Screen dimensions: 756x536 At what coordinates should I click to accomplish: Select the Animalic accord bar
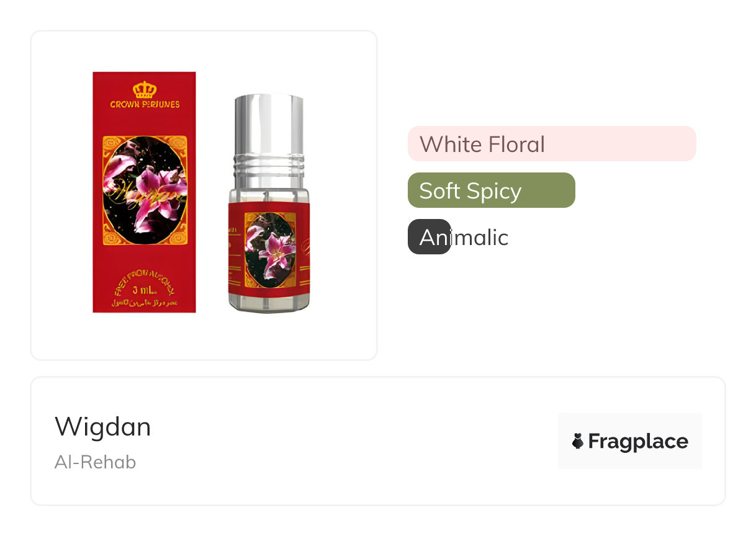(459, 237)
